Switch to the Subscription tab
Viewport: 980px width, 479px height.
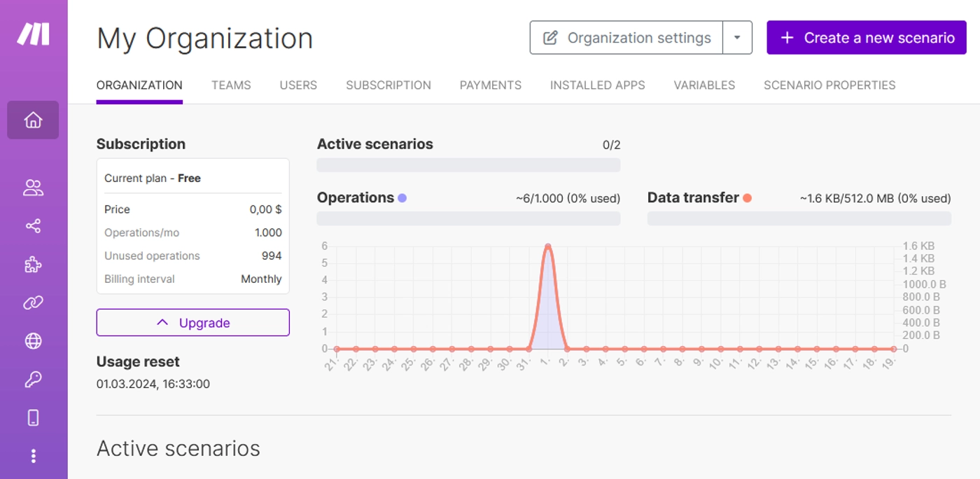pyautogui.click(x=388, y=85)
